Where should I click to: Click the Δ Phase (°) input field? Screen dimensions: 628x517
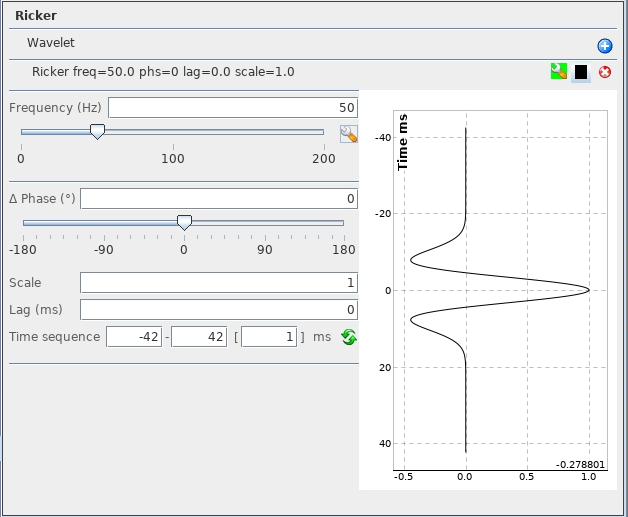coord(219,199)
